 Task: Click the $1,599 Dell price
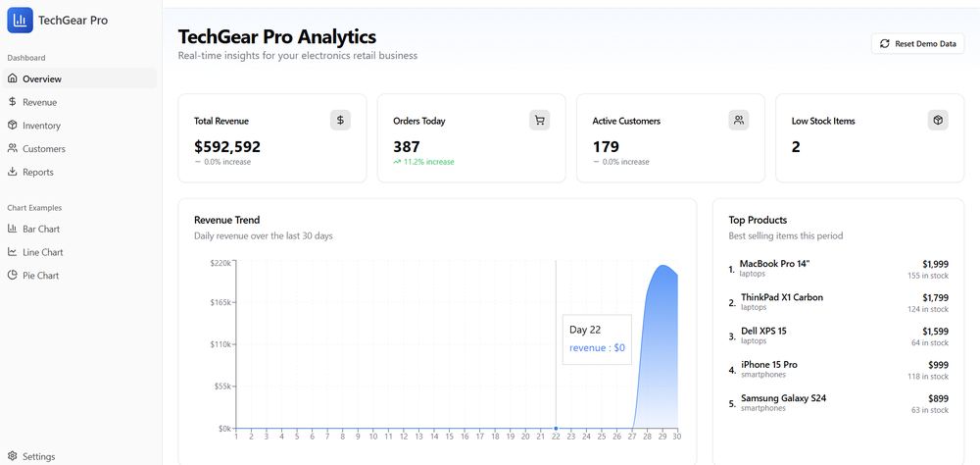tap(935, 331)
